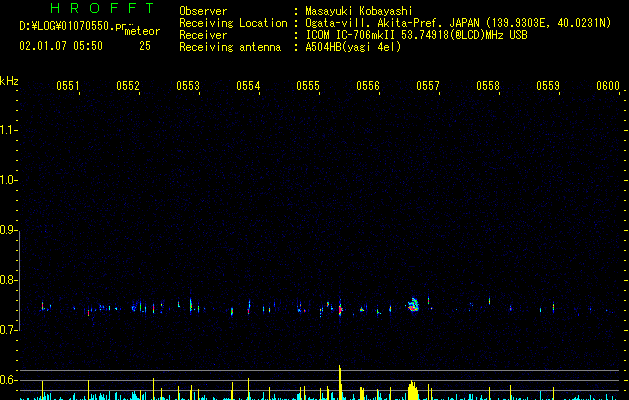Click the HROFFT title text

[x=102, y=8]
